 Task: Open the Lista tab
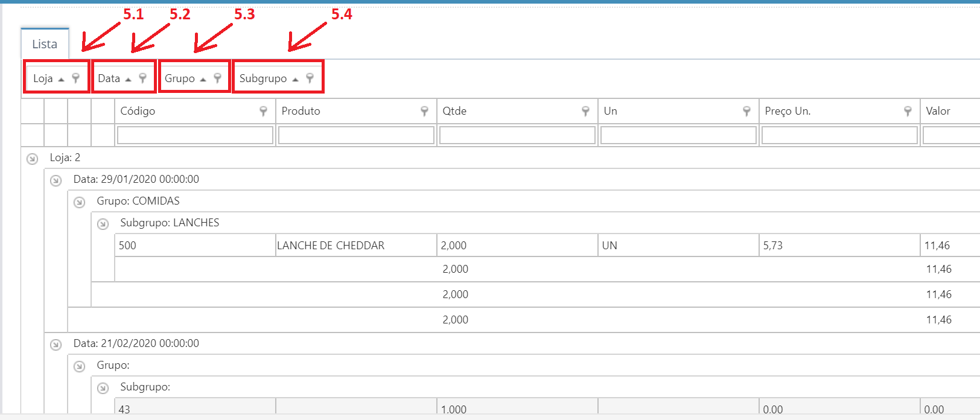45,44
